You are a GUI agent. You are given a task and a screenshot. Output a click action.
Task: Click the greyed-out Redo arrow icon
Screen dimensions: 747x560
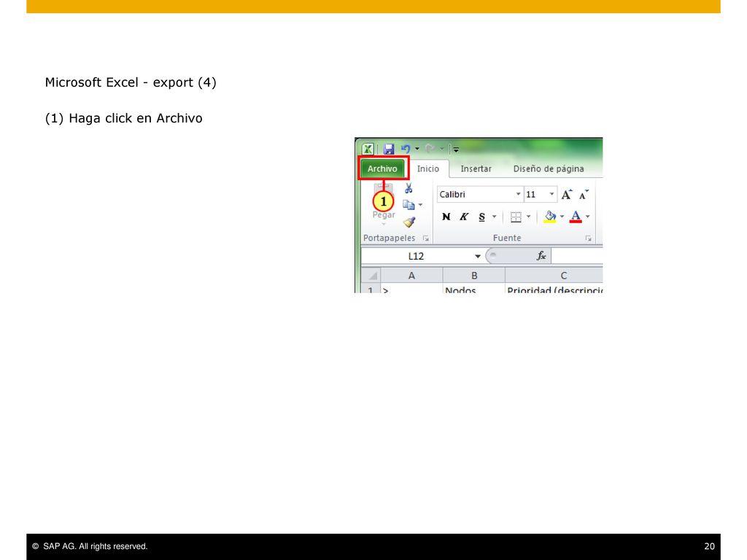click(429, 149)
